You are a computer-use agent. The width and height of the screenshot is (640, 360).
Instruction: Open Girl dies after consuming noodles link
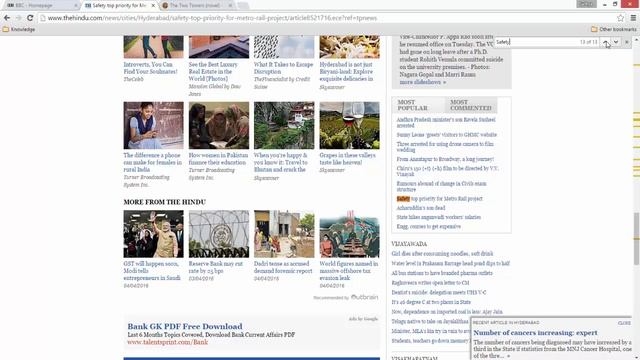pos(442,254)
